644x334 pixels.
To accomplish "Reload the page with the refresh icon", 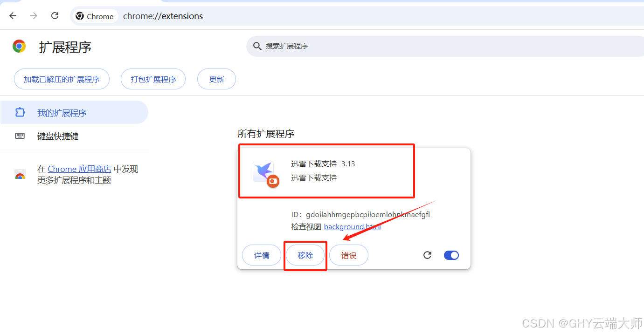I will coord(55,16).
